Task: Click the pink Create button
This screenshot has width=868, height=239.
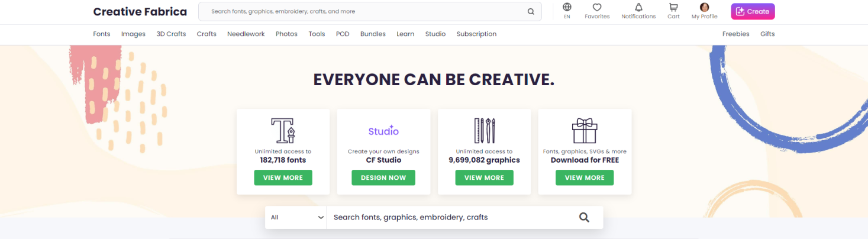Action: click(x=753, y=11)
